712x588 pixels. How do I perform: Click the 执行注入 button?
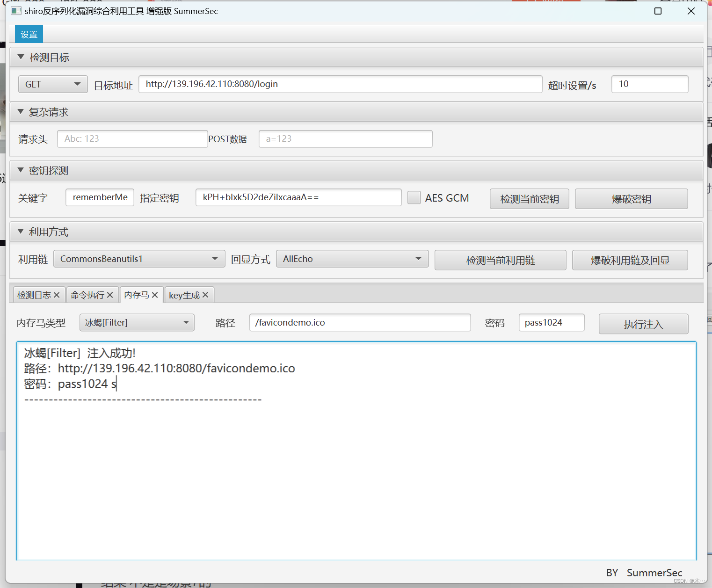click(643, 324)
